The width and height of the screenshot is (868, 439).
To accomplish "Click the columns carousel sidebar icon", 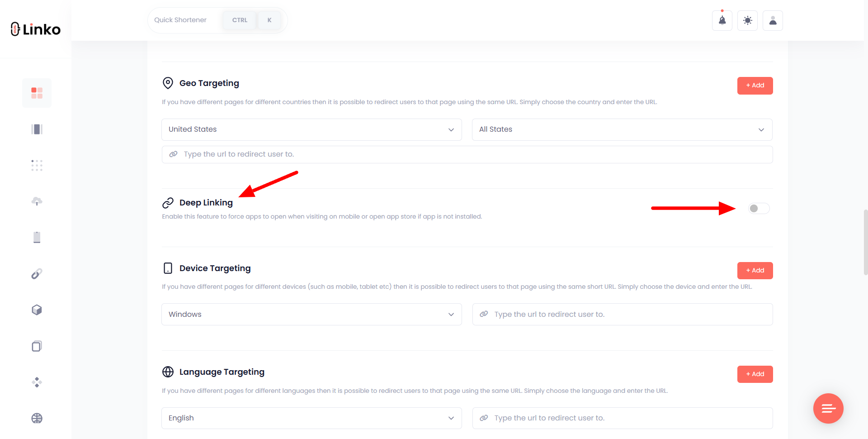I will (x=37, y=129).
